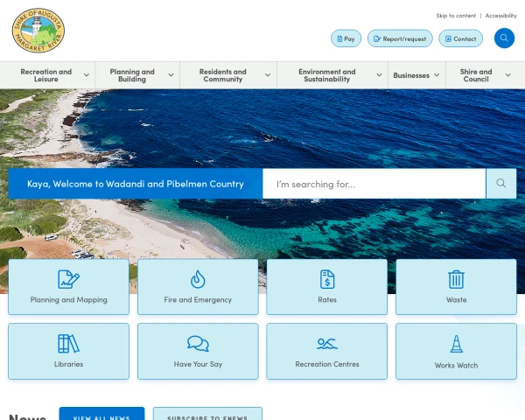Click the Shire of Augusta Margaret River logo

tap(38, 31)
